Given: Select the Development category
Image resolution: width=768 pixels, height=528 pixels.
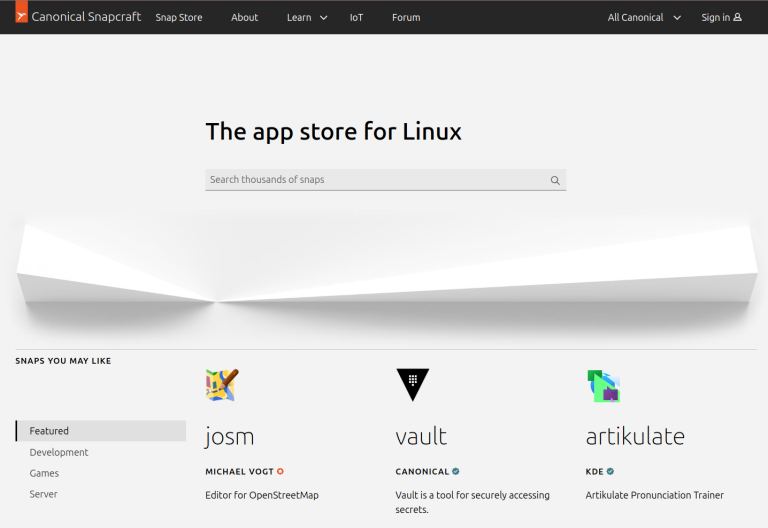Looking at the screenshot, I should [x=59, y=452].
